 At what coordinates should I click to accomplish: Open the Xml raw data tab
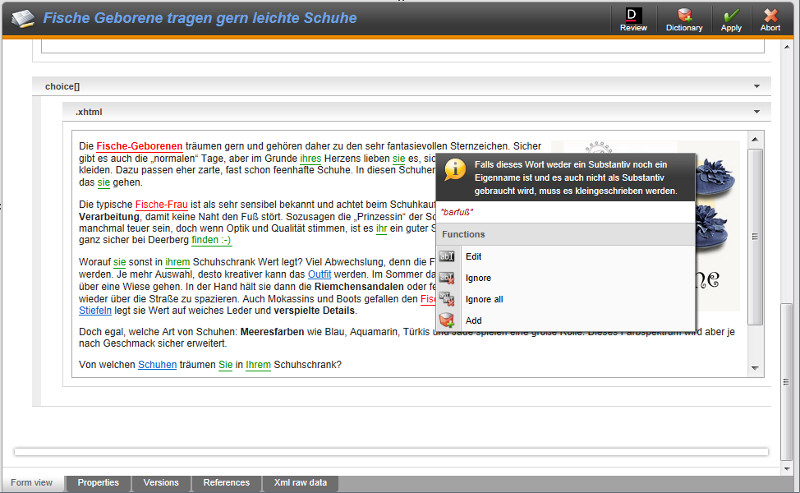pos(300,483)
